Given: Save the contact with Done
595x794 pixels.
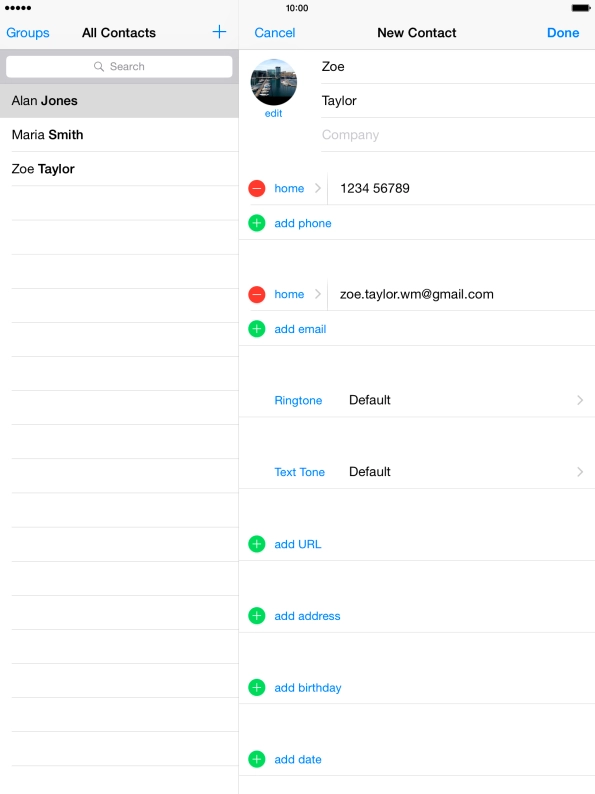Looking at the screenshot, I should [563, 33].
